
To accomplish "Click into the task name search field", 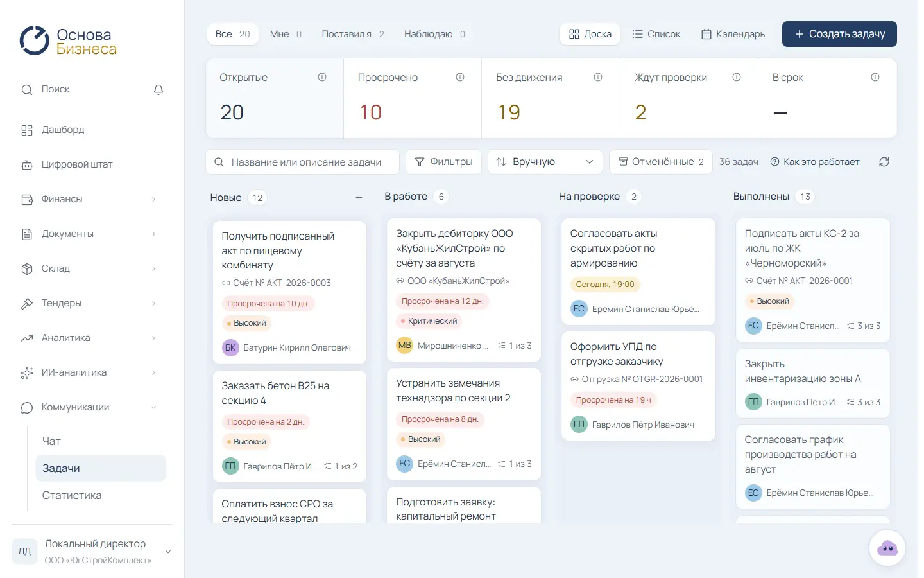I will 302,162.
